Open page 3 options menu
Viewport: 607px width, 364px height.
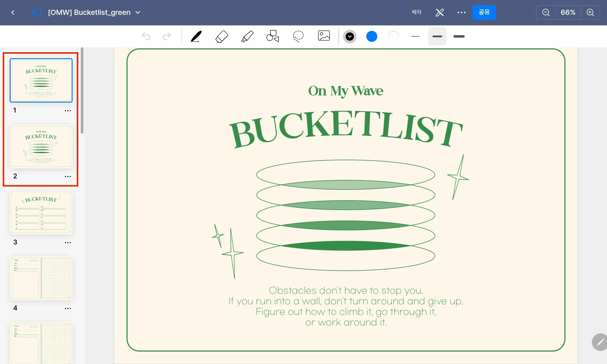coord(68,242)
